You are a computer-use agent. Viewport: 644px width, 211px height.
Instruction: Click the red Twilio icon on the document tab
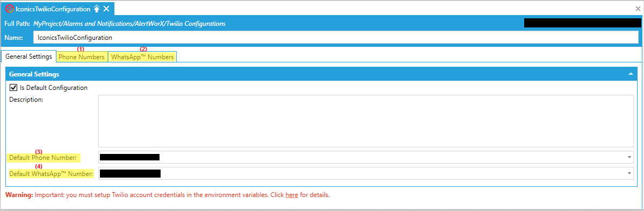click(x=10, y=9)
